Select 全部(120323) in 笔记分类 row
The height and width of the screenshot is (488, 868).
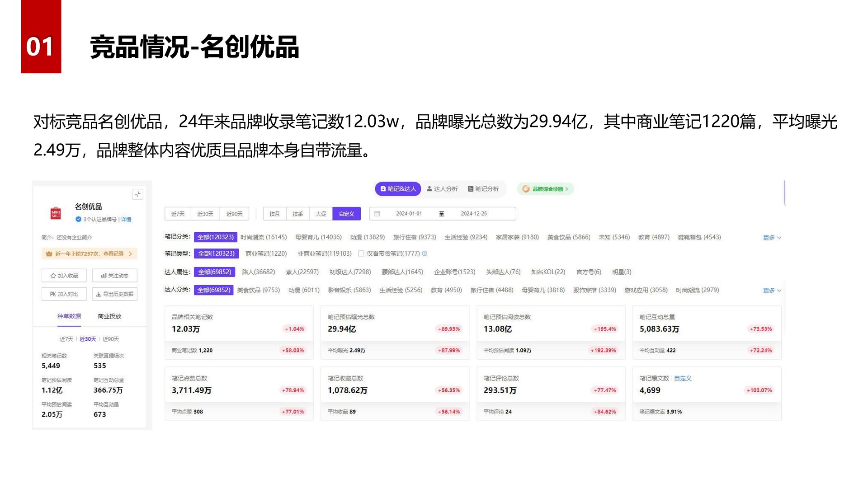coord(216,237)
